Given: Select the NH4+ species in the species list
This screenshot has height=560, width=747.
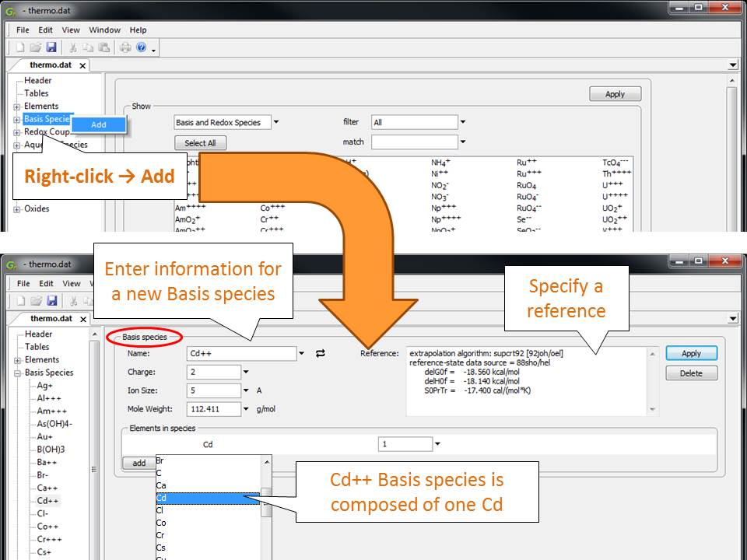Looking at the screenshot, I should (x=440, y=163).
